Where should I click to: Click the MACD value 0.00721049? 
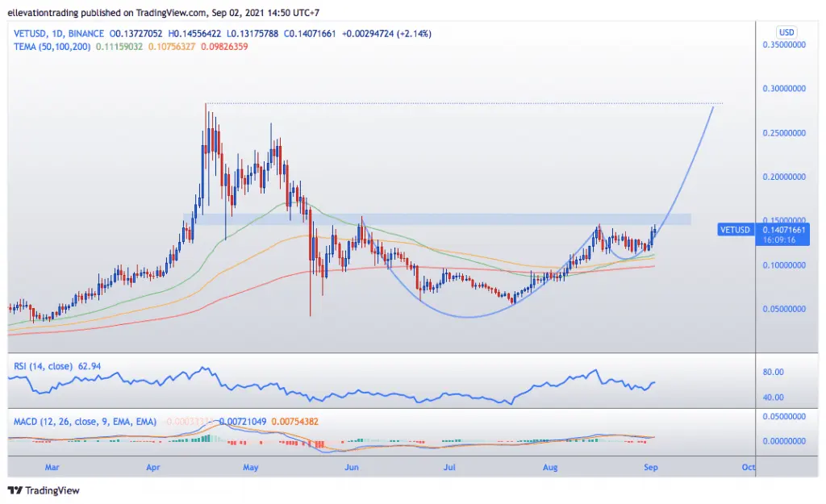[x=243, y=422]
